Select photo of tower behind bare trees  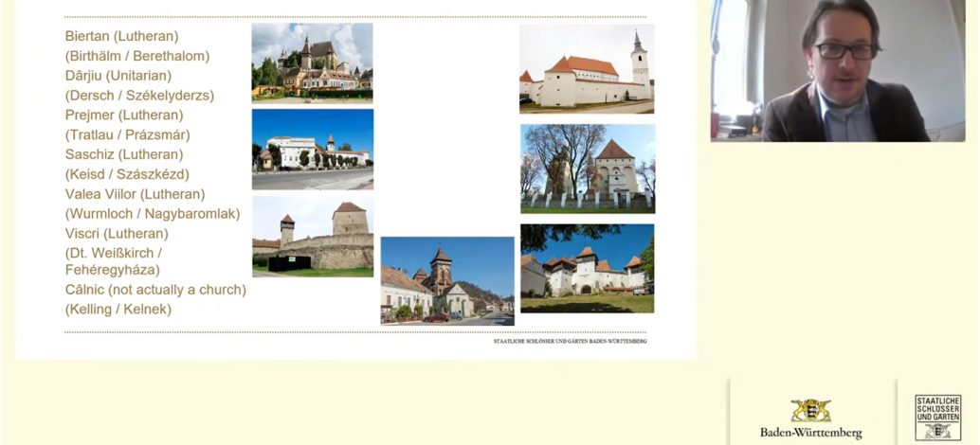pyautogui.click(x=587, y=169)
